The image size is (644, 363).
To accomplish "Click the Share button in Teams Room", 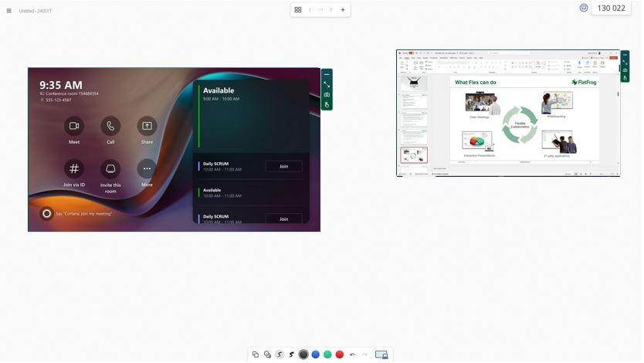I will [147, 126].
